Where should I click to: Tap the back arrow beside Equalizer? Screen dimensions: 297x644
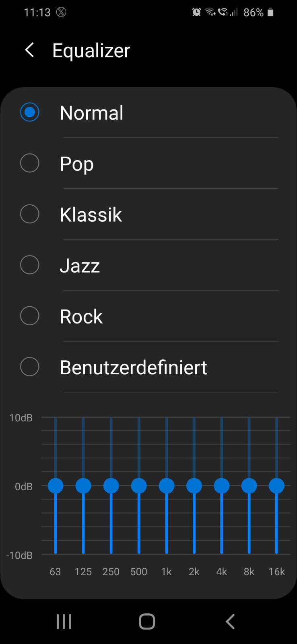(x=29, y=50)
